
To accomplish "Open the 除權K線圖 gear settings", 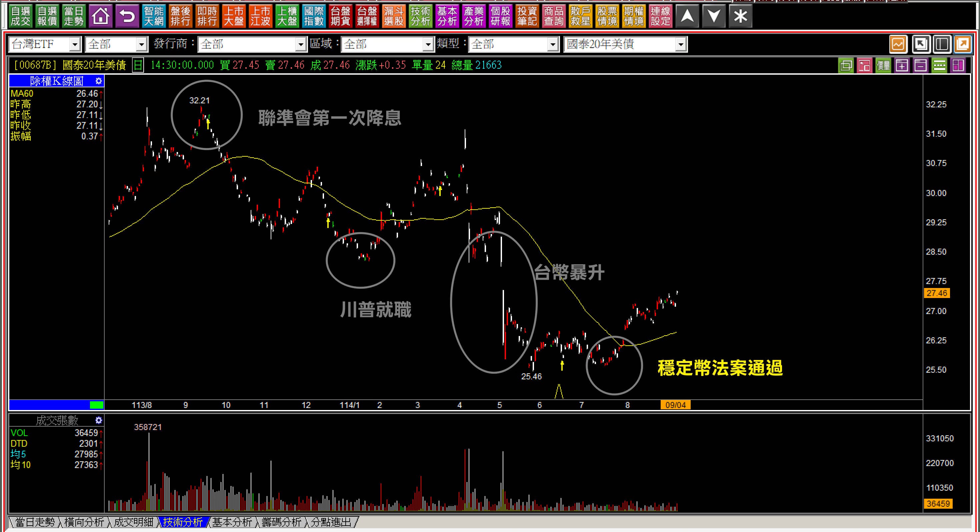I will coord(99,81).
